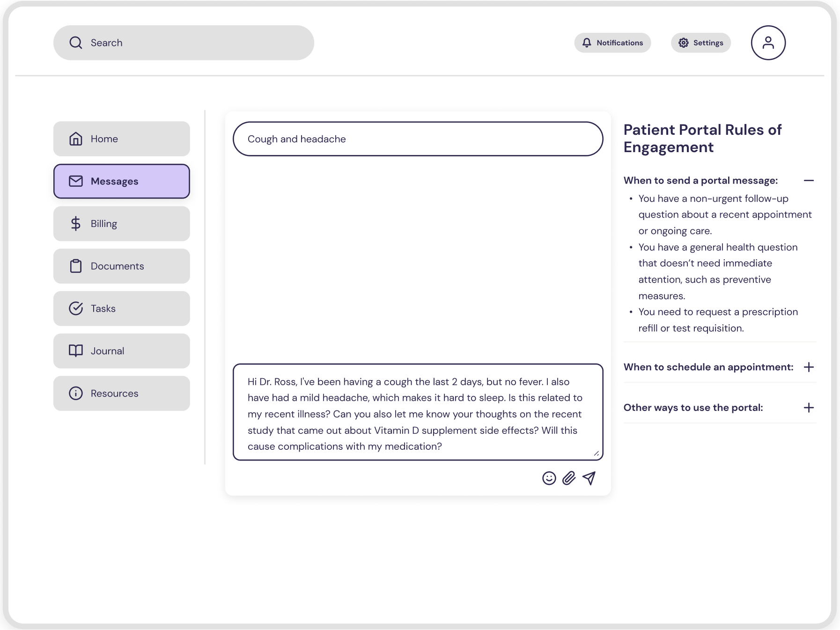Navigate to the Journal section
The width and height of the screenshot is (840, 630).
[122, 351]
